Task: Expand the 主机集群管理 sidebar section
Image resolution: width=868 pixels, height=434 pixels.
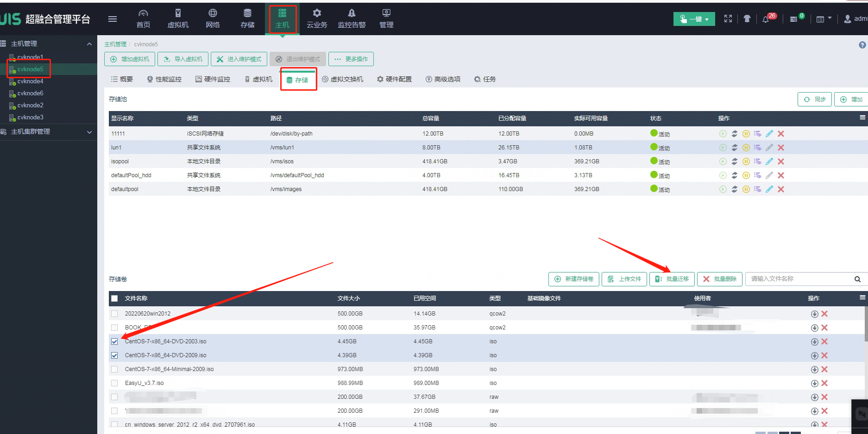Action: 89,132
